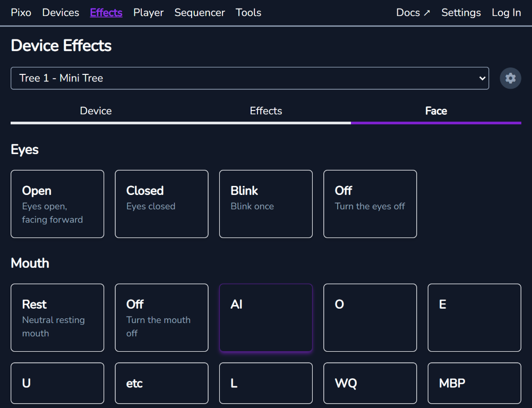Go to the Devices page
This screenshot has width=532, height=408.
click(60, 12)
